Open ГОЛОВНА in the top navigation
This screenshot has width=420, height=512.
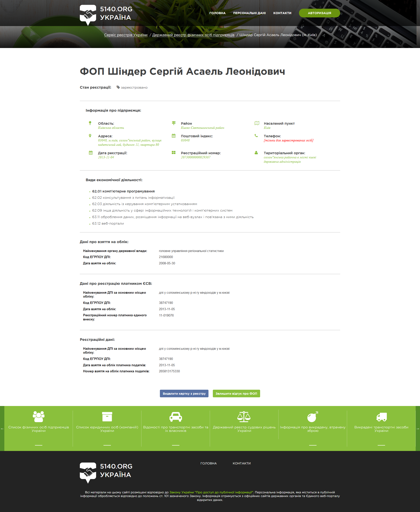[217, 13]
